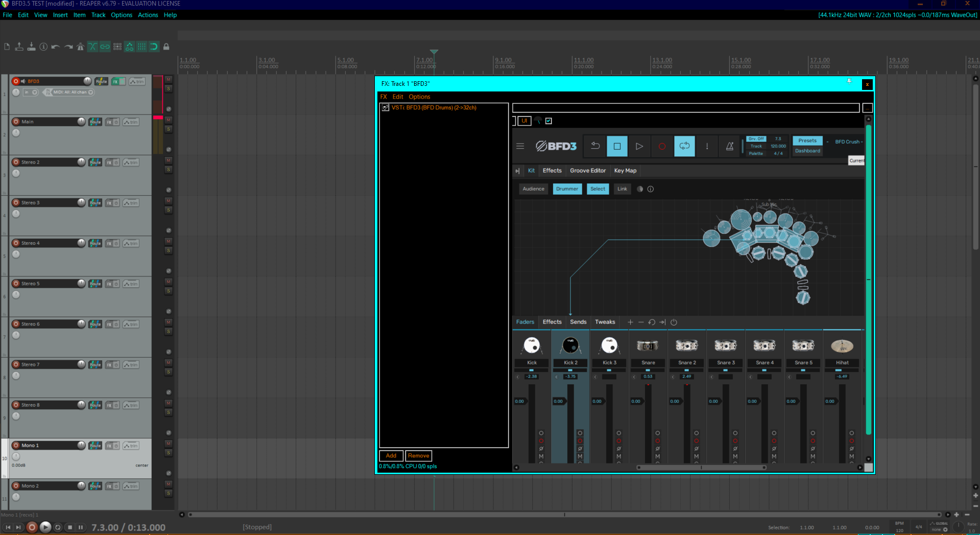Click the Audience view button
Image resolution: width=980 pixels, height=535 pixels.
(x=533, y=189)
